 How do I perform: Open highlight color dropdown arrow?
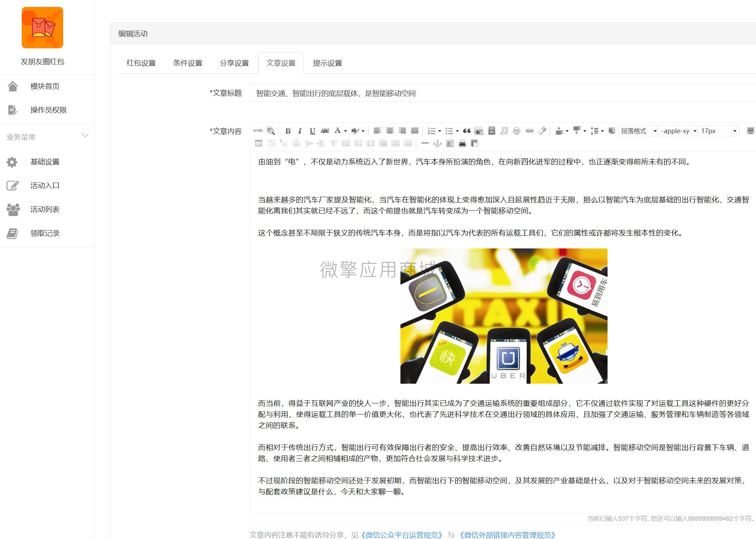pos(363,131)
